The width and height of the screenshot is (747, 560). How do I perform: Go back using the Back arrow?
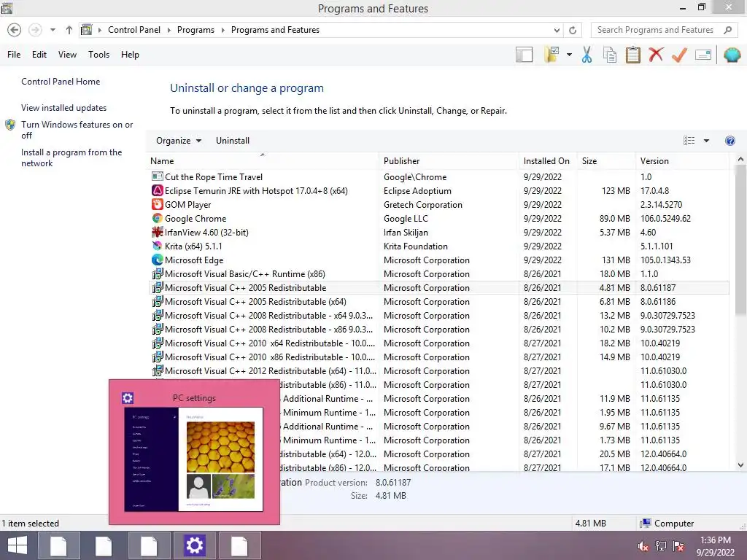(15, 30)
